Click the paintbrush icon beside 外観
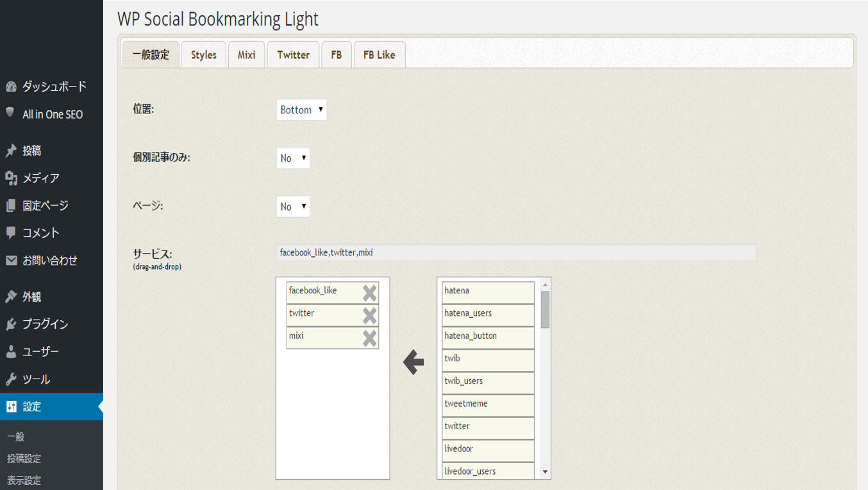 11,297
